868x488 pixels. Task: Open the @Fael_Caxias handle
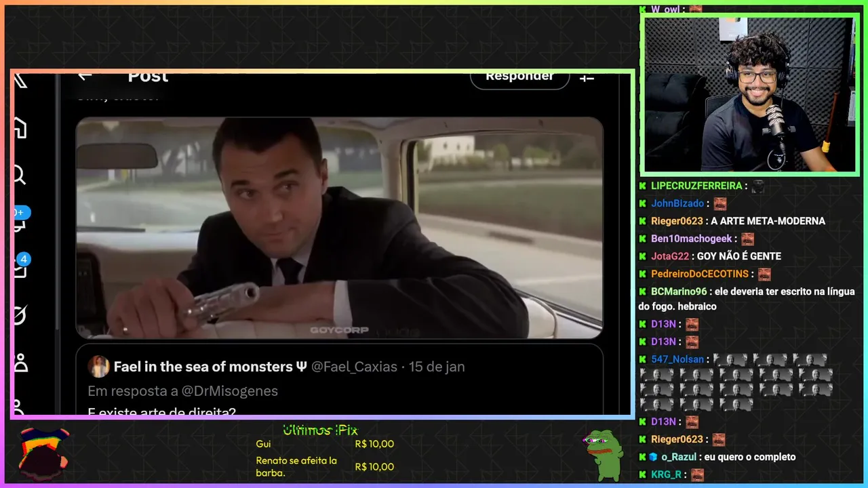pyautogui.click(x=354, y=367)
